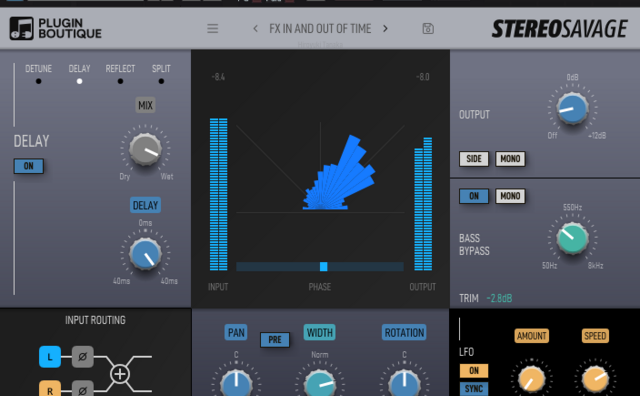Select the R input routing button
Image resolution: width=640 pixels, height=396 pixels.
[50, 389]
